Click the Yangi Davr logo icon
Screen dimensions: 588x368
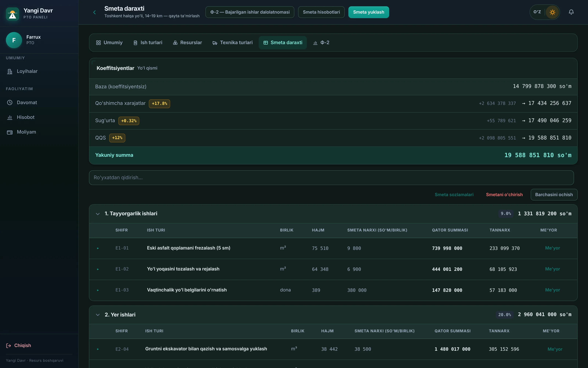click(x=12, y=14)
